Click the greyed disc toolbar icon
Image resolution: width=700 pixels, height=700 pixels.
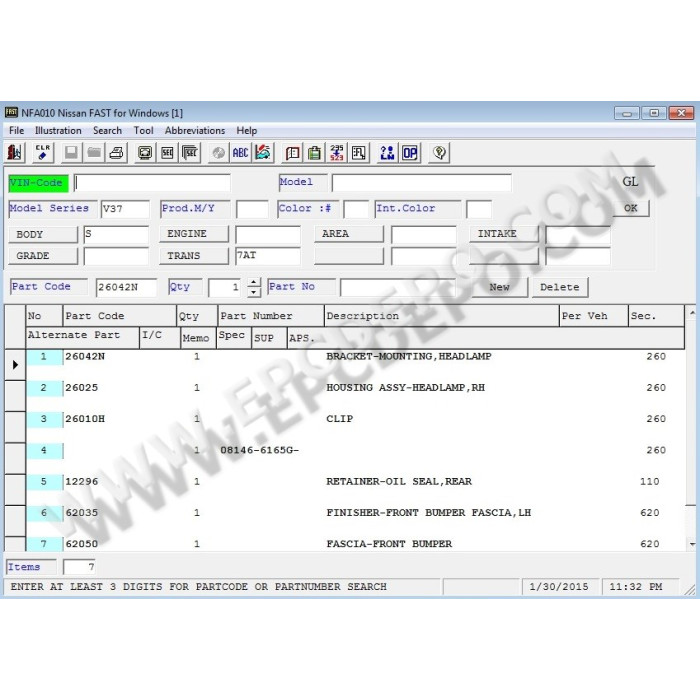click(218, 153)
